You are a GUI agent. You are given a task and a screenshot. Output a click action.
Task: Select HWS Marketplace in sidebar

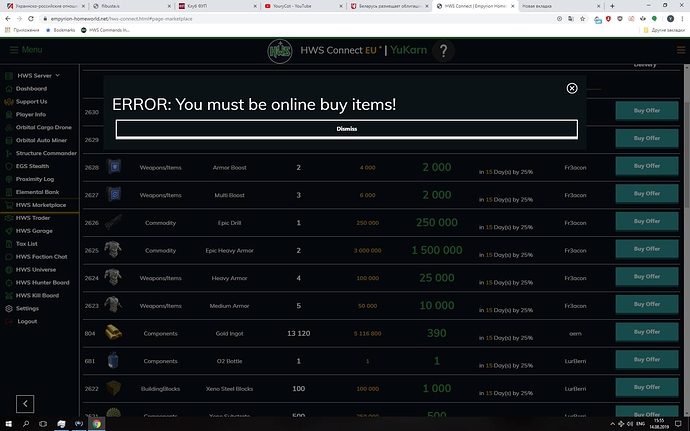coord(41,205)
